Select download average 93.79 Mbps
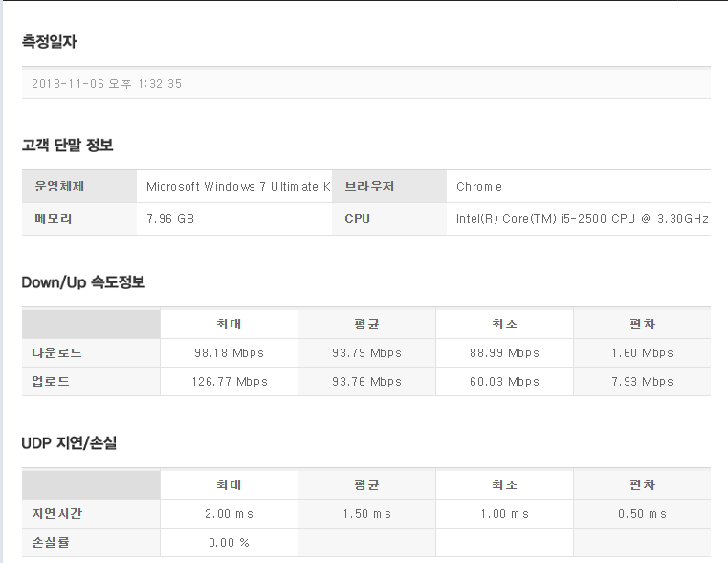The height and width of the screenshot is (563, 728). pos(366,353)
